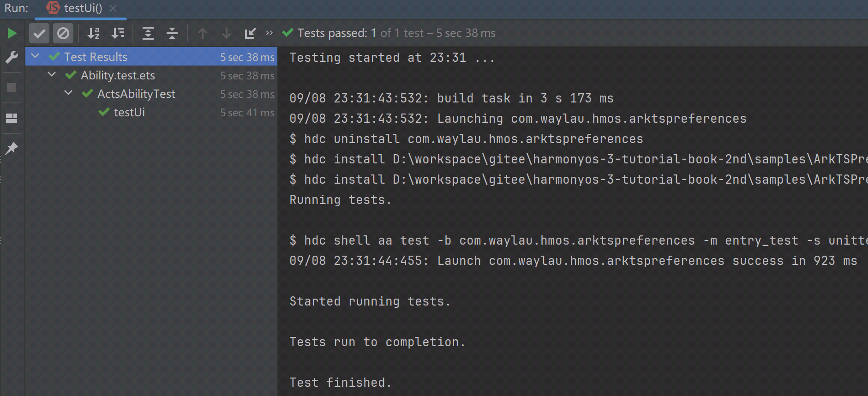The height and width of the screenshot is (396, 868).
Task: Go to previous failed test arrow
Action: point(202,33)
